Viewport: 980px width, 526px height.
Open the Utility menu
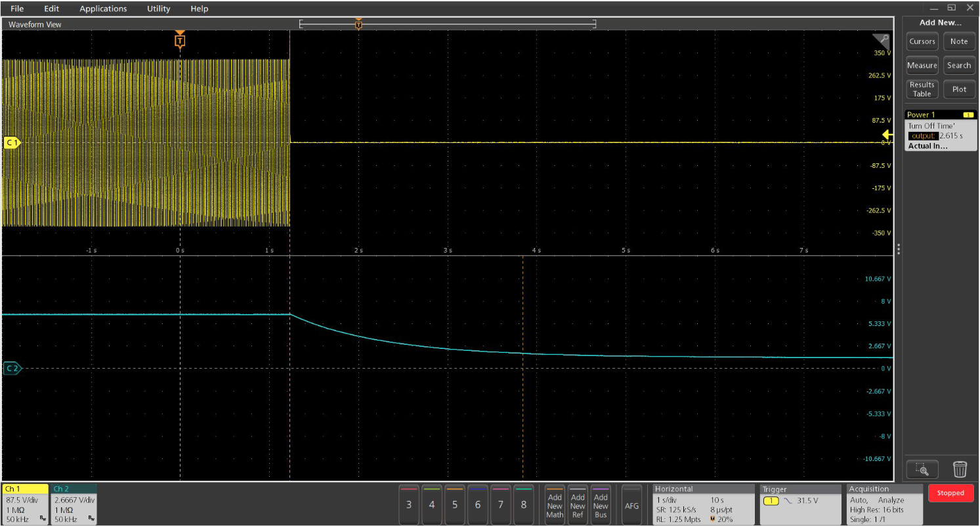click(158, 9)
